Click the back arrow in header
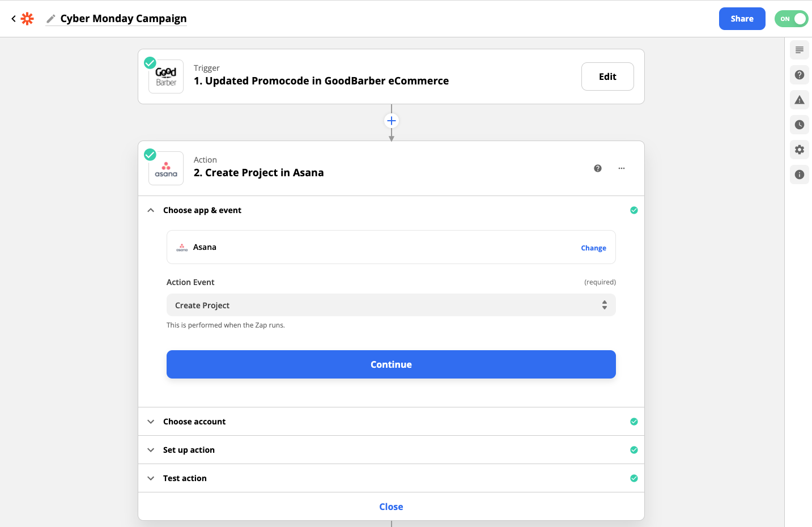The height and width of the screenshot is (527, 812). pyautogui.click(x=14, y=19)
